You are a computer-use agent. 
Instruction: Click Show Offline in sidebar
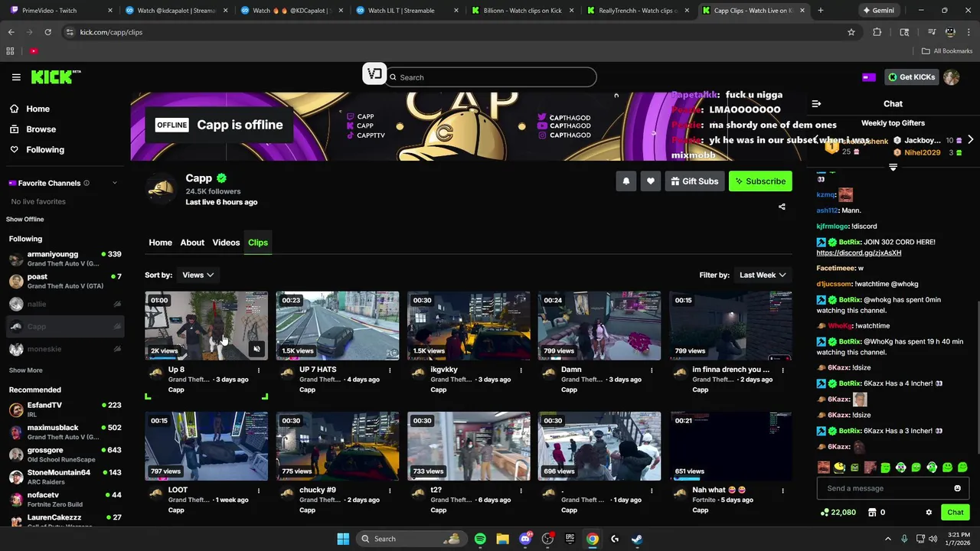[x=25, y=220]
